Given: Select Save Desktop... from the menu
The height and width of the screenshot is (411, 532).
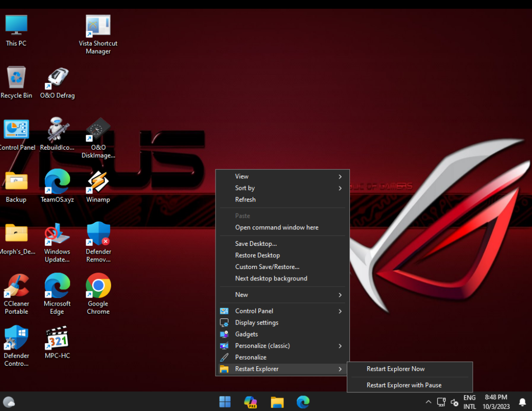Looking at the screenshot, I should [x=282, y=243].
